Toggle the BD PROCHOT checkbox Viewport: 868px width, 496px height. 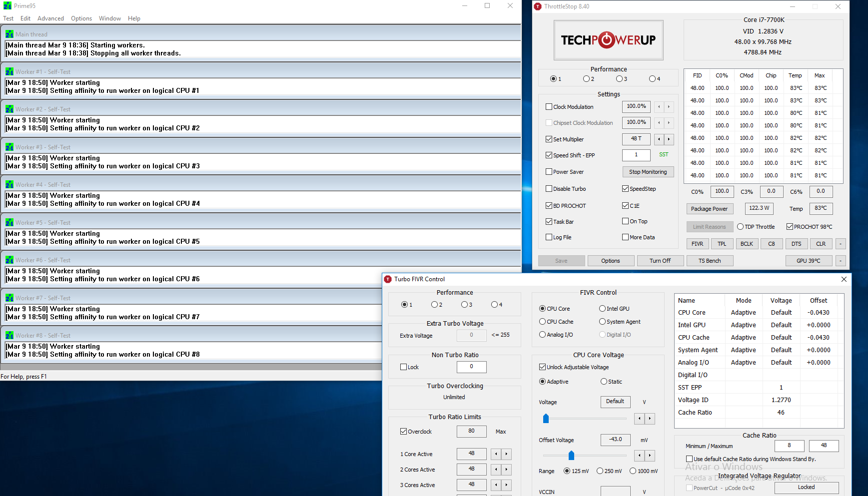point(549,206)
